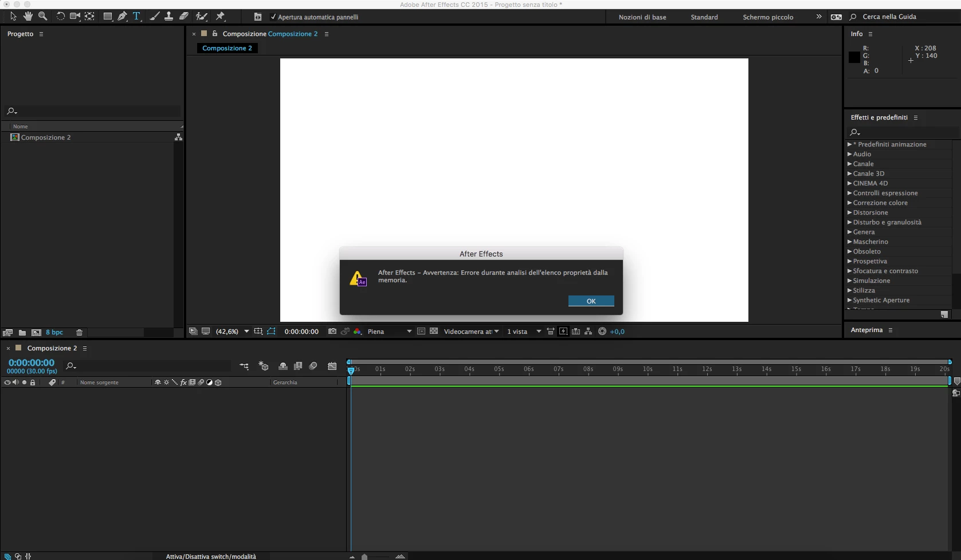Screen dimensions: 961x560
Task: Click the viewer timecode 0:00:00:00
Action: pos(301,332)
